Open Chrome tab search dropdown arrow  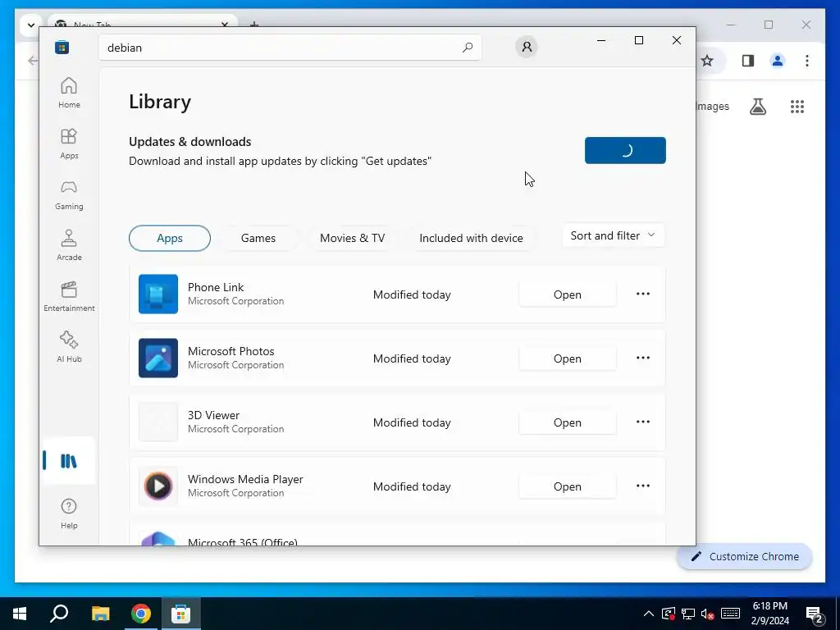click(x=30, y=25)
